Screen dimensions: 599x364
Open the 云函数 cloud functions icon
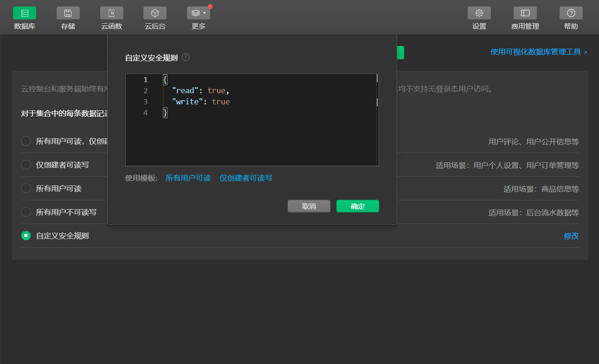click(x=112, y=13)
